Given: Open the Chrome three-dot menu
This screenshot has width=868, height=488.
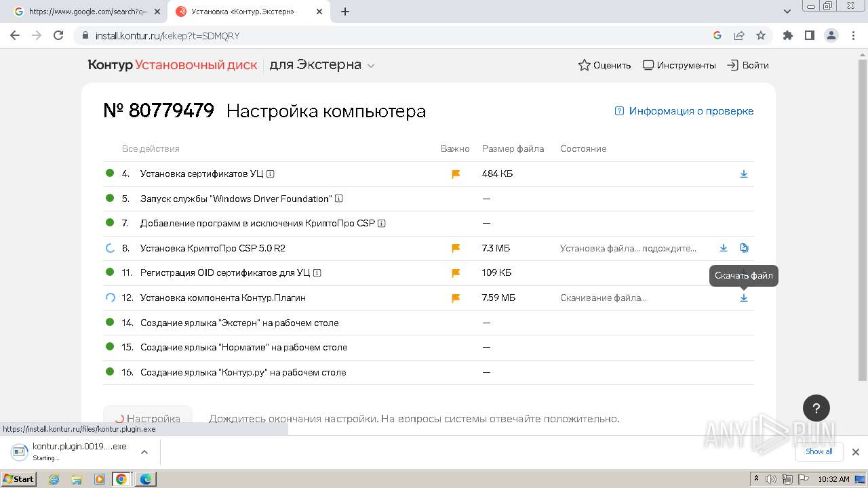Looking at the screenshot, I should click(853, 35).
